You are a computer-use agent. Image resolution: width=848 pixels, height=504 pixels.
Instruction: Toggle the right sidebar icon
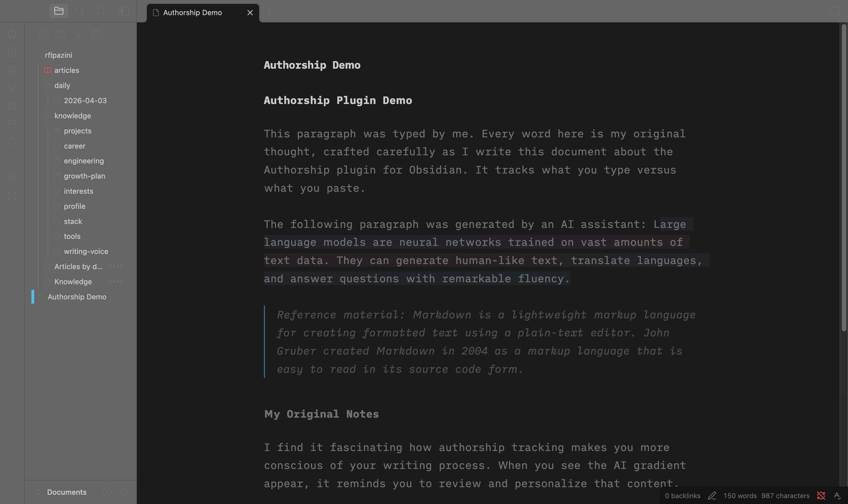pyautogui.click(x=835, y=11)
